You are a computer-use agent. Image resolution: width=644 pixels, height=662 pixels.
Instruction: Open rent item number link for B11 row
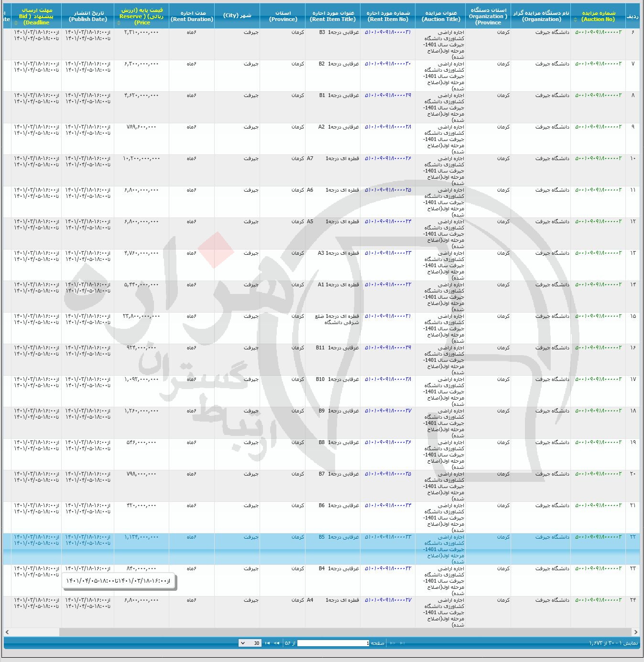[388, 347]
